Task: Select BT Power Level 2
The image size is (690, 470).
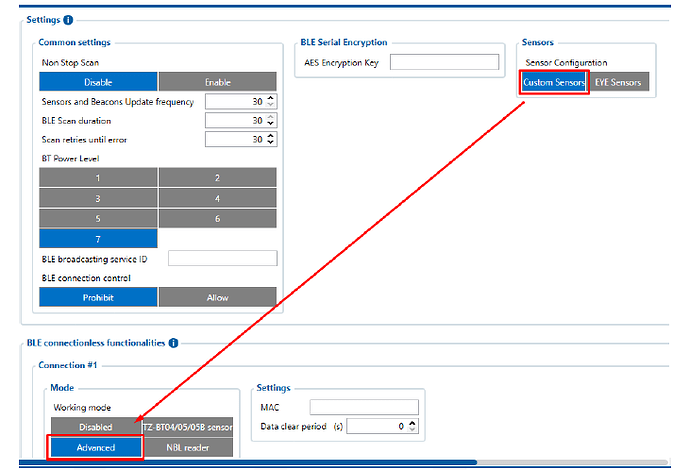Action: [x=217, y=177]
